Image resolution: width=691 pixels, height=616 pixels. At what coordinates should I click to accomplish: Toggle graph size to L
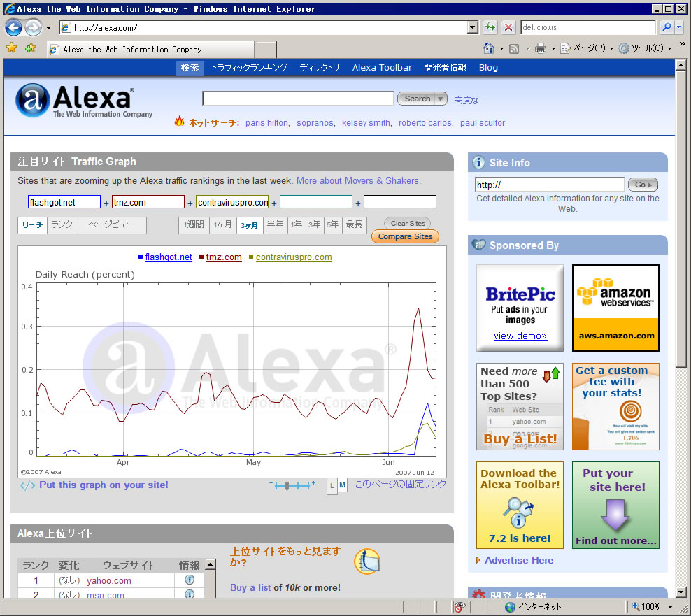(x=332, y=485)
